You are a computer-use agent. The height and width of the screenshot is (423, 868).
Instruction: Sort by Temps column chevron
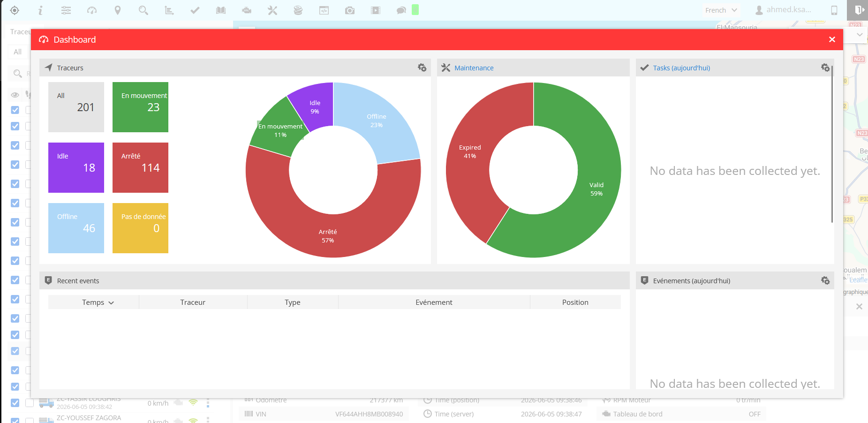point(111,303)
